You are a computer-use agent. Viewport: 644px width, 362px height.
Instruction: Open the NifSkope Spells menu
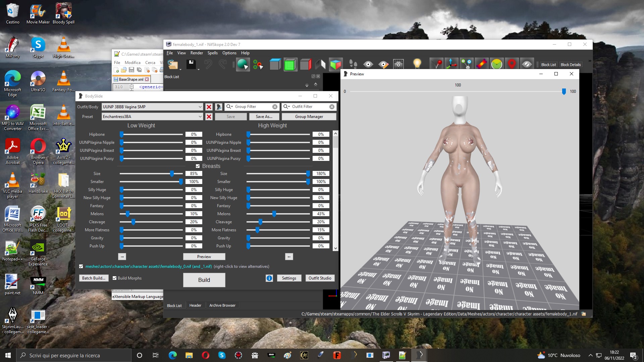pos(212,53)
